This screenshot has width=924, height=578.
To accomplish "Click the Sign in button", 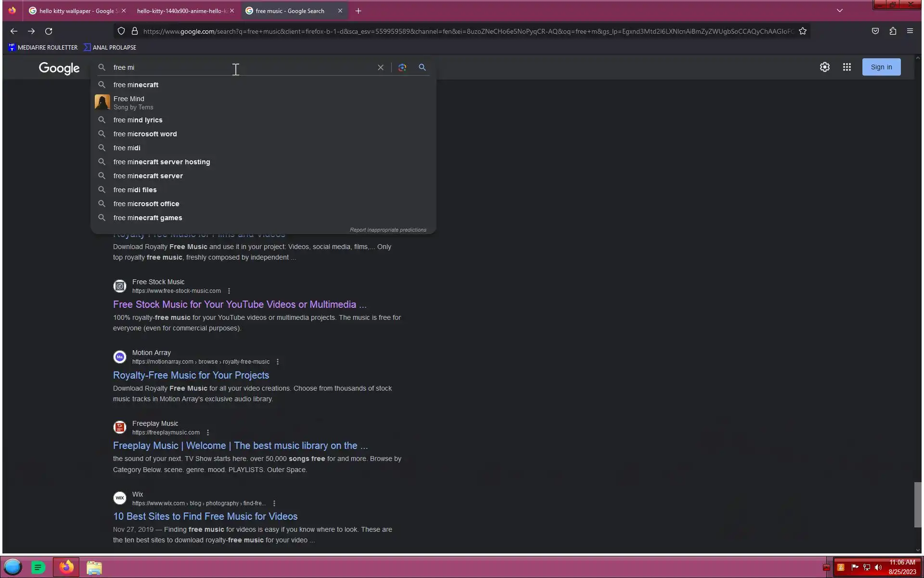I will (x=881, y=67).
